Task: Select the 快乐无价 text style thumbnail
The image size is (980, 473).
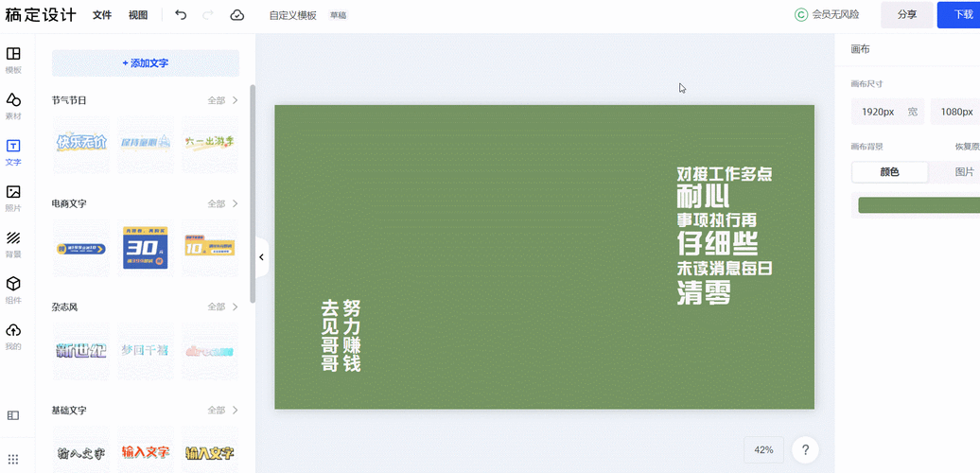Action: (81, 144)
